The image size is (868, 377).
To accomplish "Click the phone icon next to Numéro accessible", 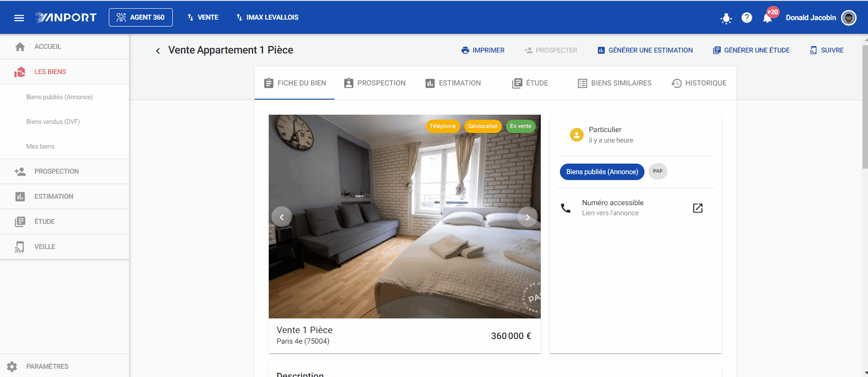I will pyautogui.click(x=566, y=208).
